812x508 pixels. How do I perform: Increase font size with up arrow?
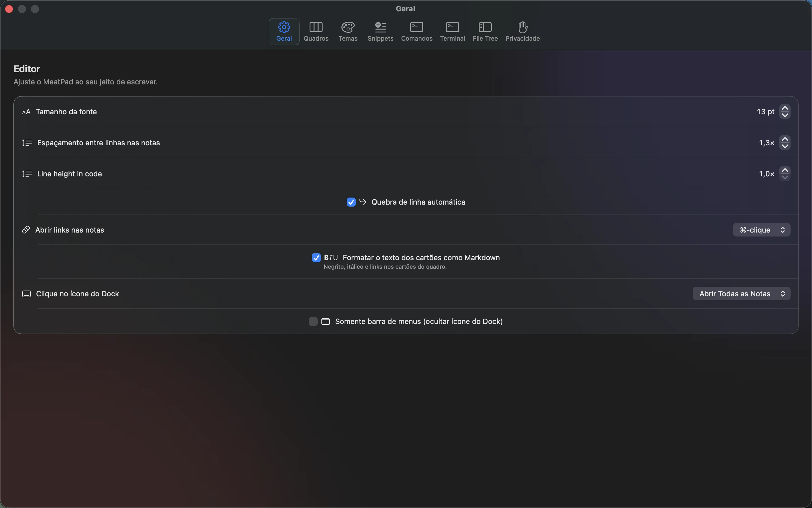(784, 108)
